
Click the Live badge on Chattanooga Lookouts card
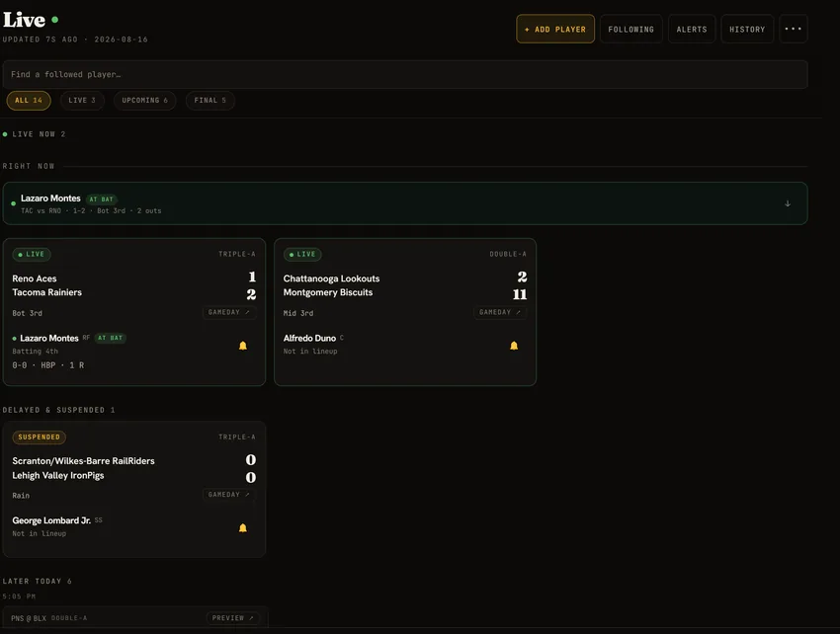tap(302, 255)
